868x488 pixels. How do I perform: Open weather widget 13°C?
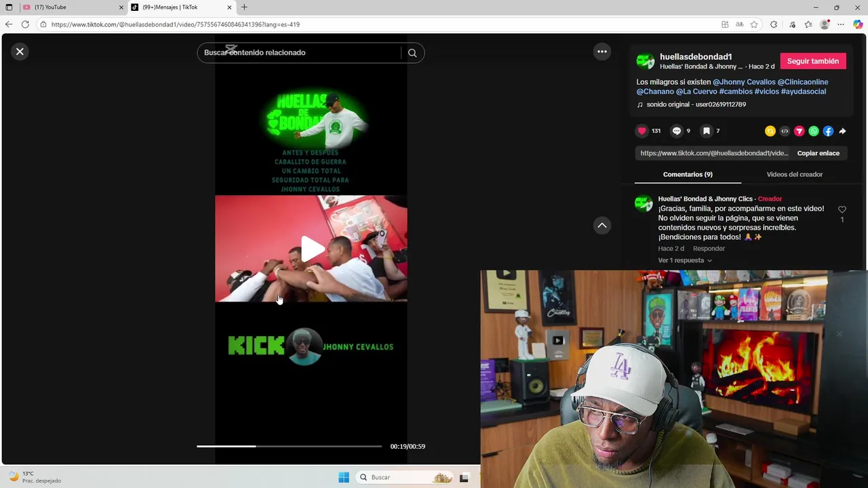click(35, 477)
